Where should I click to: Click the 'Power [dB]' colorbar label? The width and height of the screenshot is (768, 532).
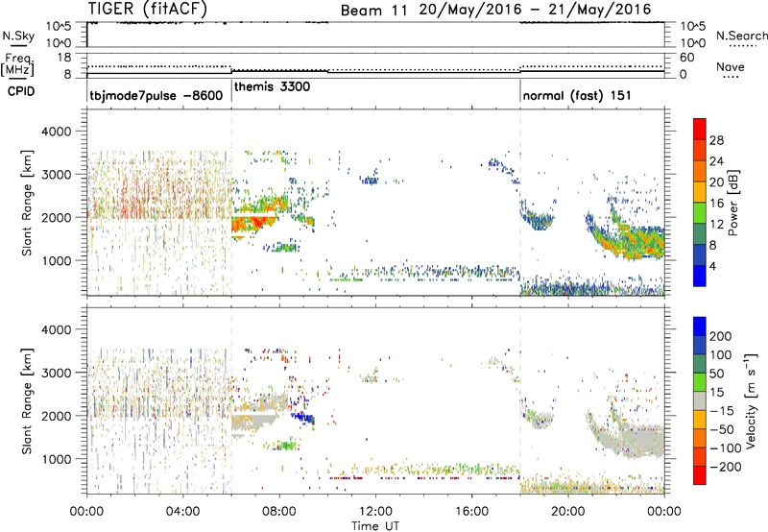732,203
